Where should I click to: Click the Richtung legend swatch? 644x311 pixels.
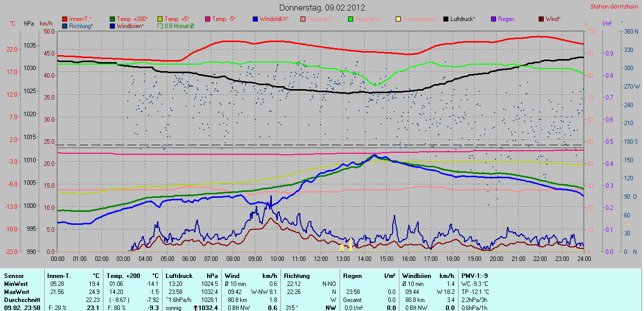[65, 26]
